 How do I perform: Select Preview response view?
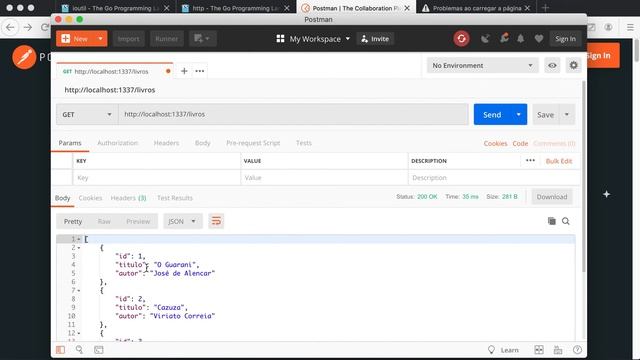point(138,221)
